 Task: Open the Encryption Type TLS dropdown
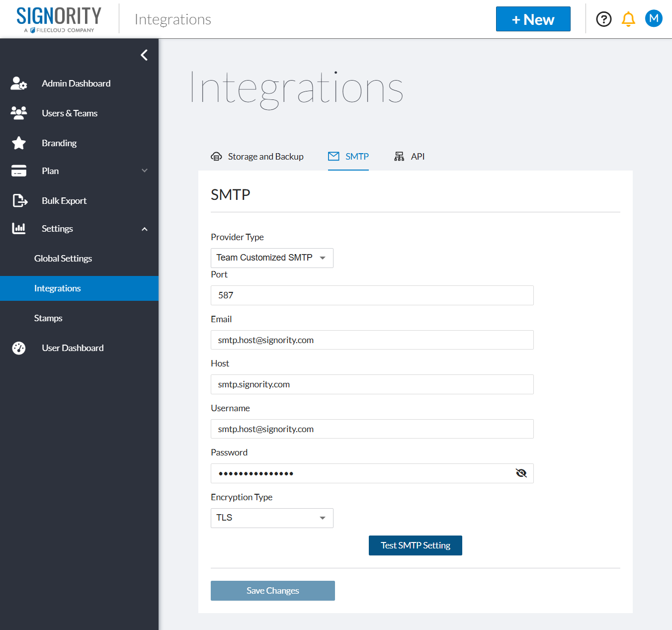[x=272, y=518]
